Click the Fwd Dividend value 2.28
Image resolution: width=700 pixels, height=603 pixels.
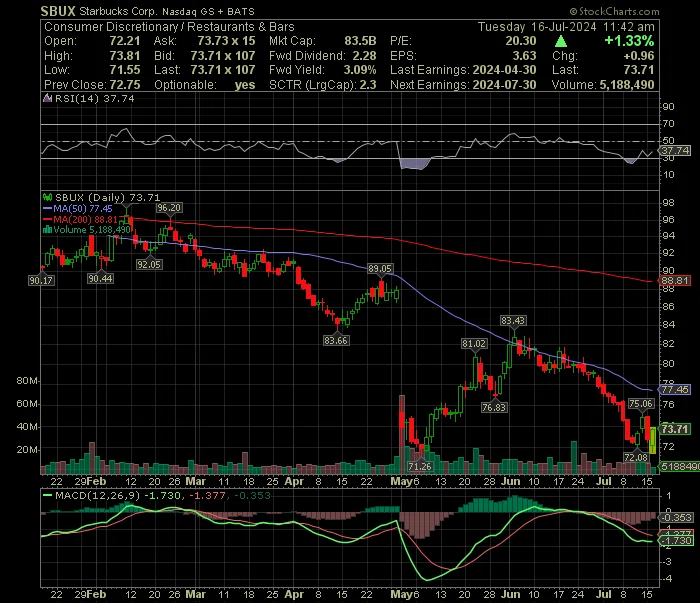[x=364, y=56]
